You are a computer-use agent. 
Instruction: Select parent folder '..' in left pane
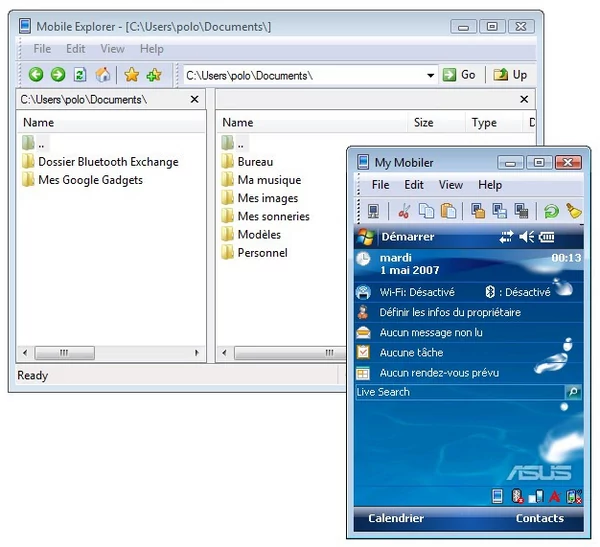(34, 143)
